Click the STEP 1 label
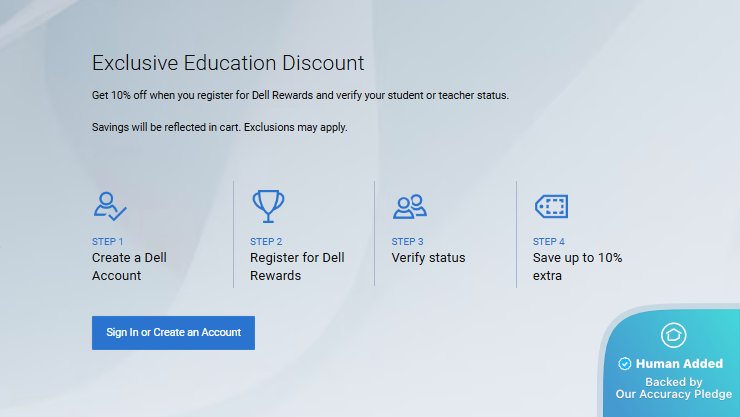The height and width of the screenshot is (417, 740). click(x=108, y=241)
